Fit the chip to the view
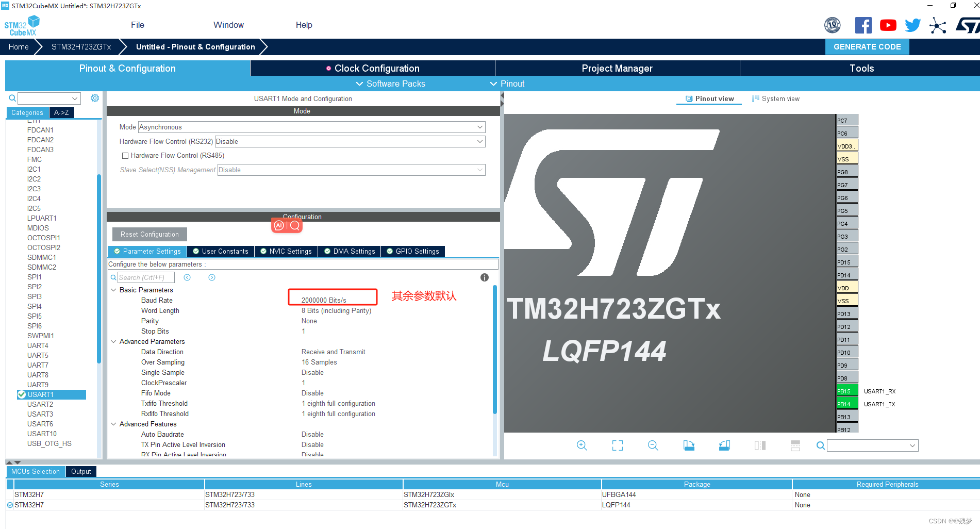 coord(618,445)
